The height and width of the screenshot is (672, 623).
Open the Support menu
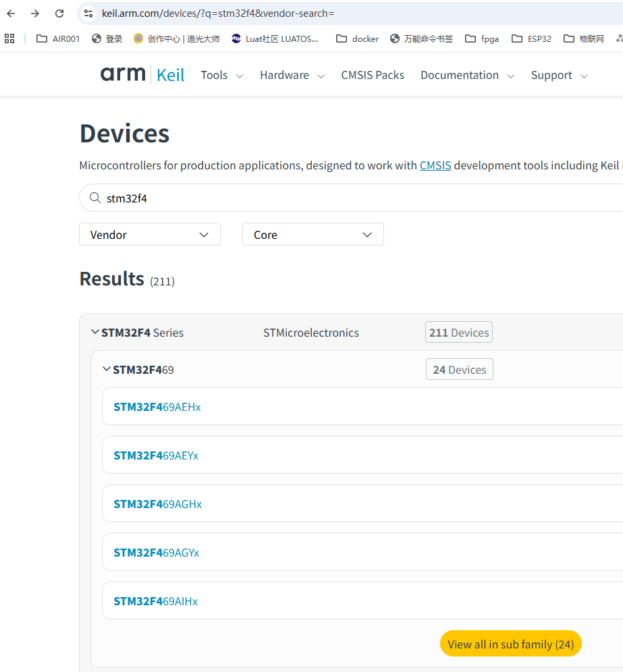(x=559, y=76)
